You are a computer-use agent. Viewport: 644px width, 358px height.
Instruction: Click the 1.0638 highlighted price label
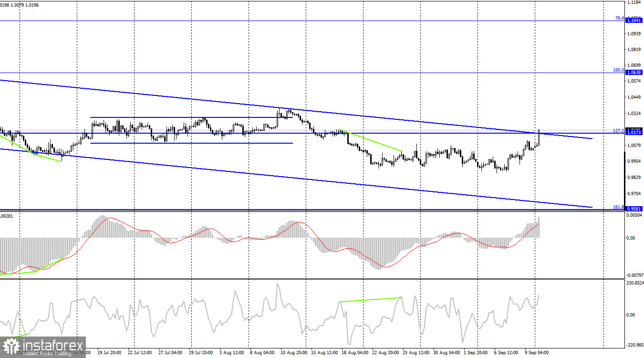[x=634, y=73]
